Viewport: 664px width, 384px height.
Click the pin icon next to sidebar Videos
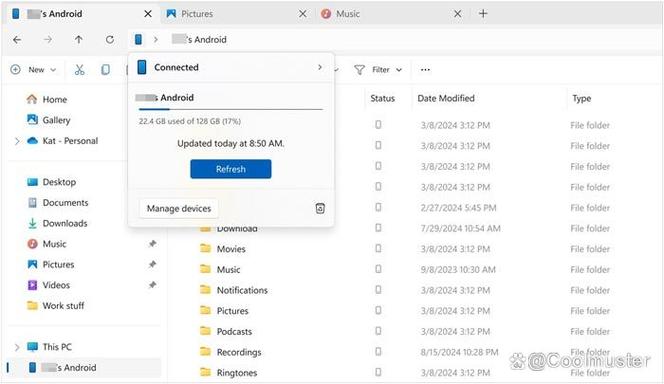pyautogui.click(x=152, y=285)
